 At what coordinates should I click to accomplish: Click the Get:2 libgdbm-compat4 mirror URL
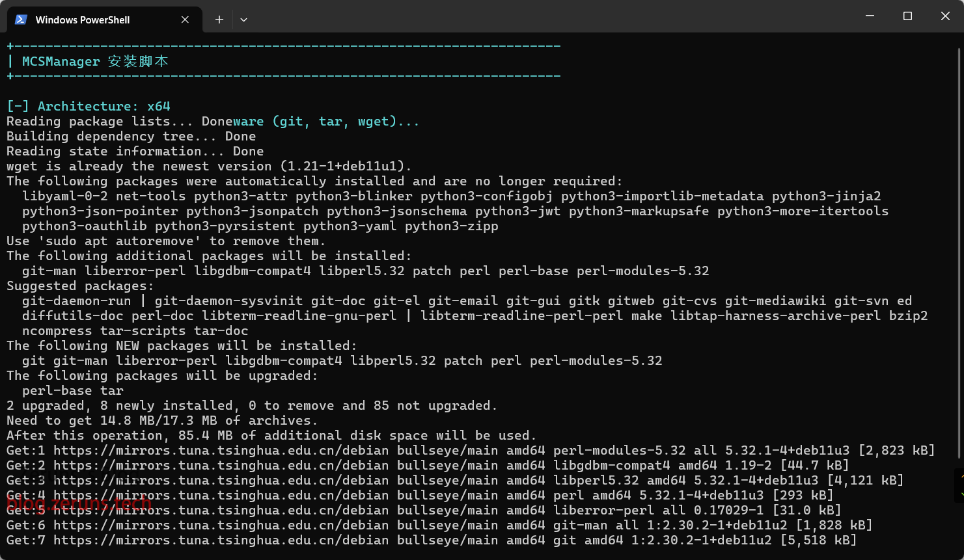coord(221,465)
